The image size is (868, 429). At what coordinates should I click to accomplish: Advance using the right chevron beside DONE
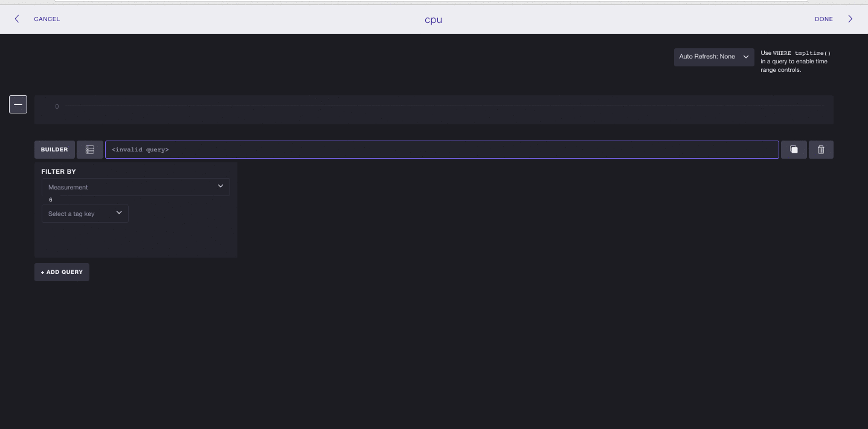[x=850, y=19]
